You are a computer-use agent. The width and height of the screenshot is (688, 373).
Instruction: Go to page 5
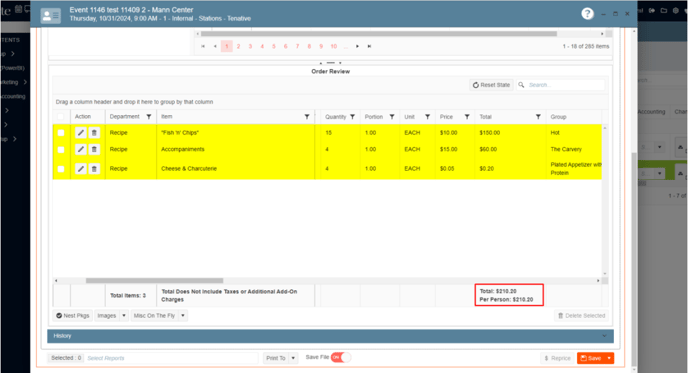274,46
